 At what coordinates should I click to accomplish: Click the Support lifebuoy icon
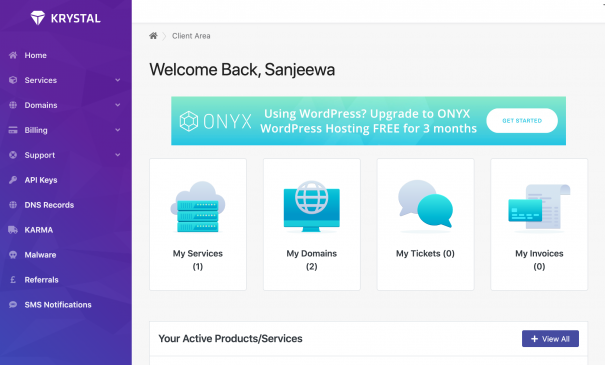point(13,155)
